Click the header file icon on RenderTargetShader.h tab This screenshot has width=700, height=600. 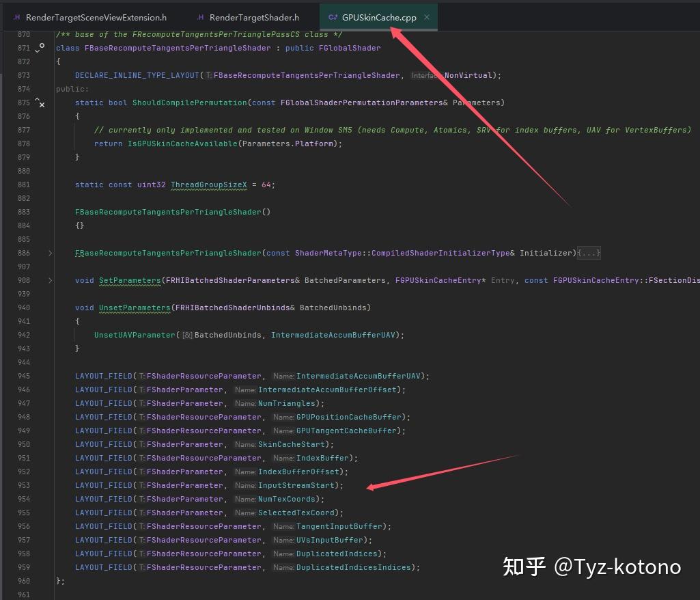tap(199, 16)
